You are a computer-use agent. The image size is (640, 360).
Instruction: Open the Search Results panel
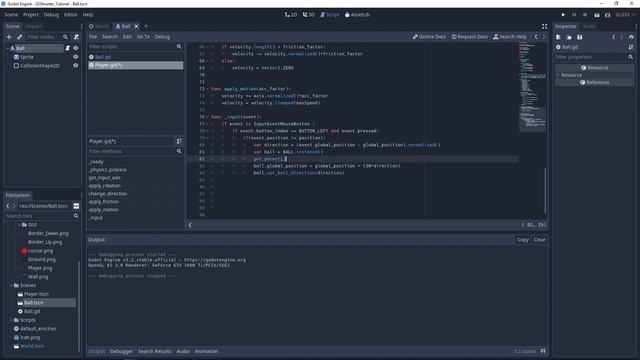tap(155, 351)
